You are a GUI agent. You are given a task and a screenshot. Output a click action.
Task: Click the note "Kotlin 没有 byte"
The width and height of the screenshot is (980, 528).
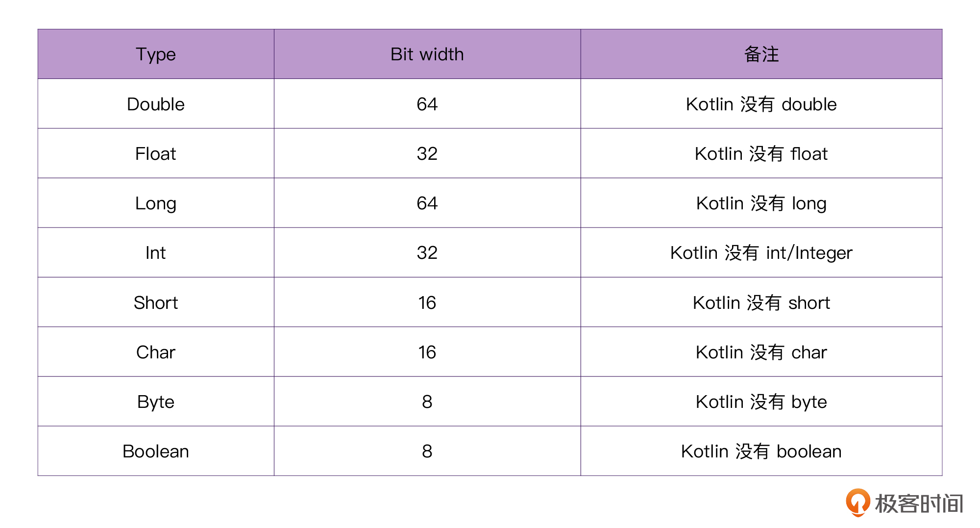761,402
